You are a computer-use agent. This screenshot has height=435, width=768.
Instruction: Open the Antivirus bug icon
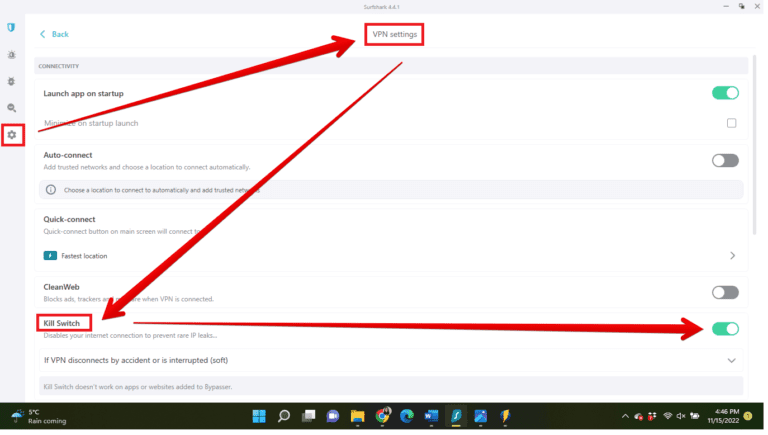coord(11,81)
